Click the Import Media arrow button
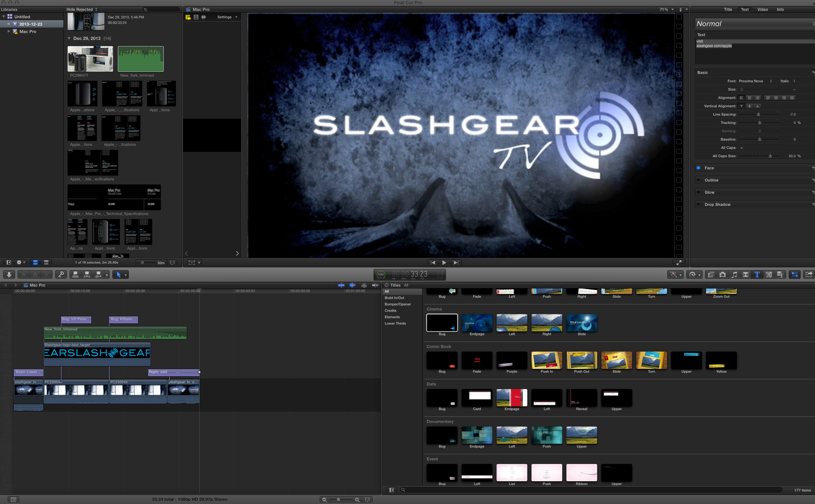This screenshot has height=504, width=815. point(9,275)
